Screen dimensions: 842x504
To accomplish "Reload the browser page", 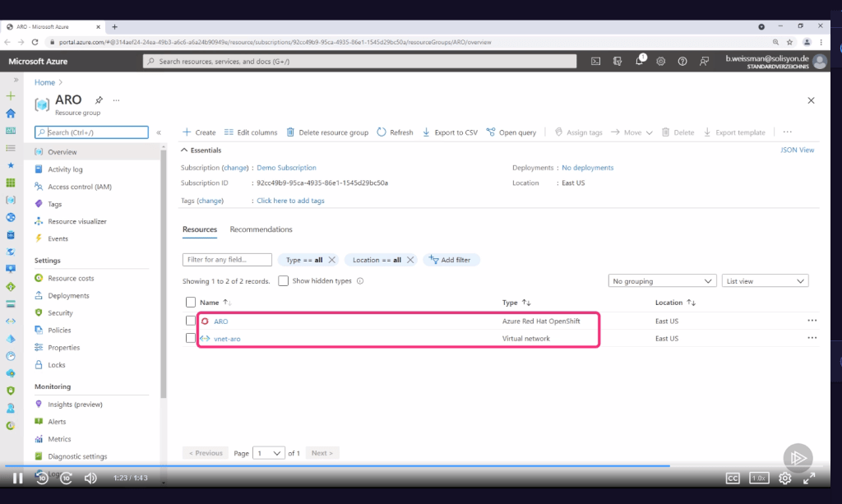I will pos(35,42).
